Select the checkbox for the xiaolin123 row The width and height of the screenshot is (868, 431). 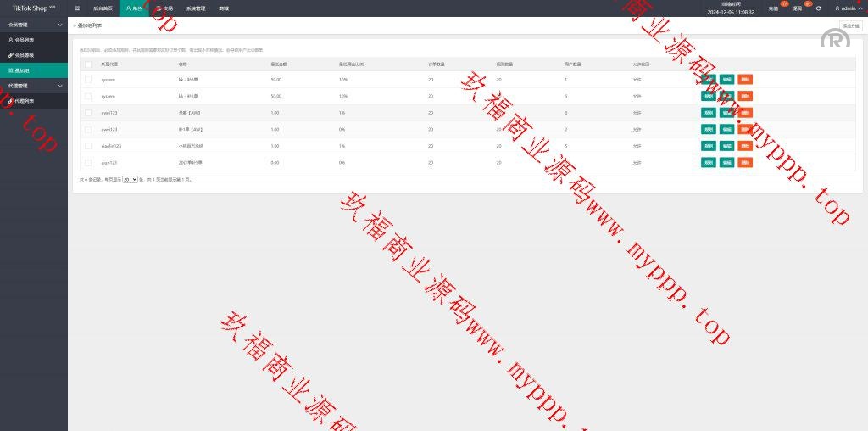(x=87, y=145)
